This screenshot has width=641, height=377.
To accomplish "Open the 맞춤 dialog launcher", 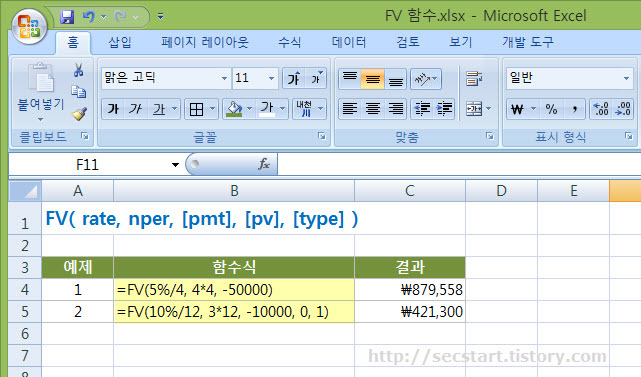I will click(489, 136).
